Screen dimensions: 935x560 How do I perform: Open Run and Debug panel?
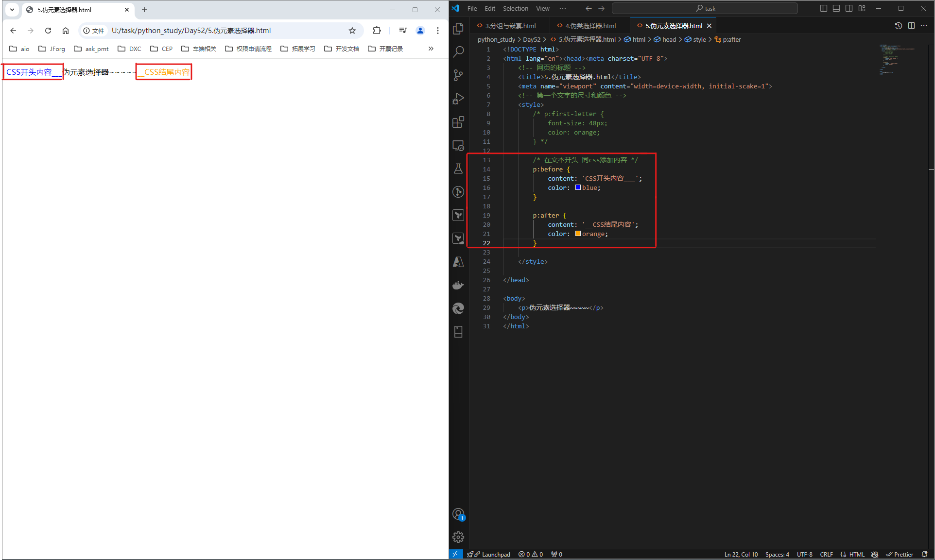point(458,99)
